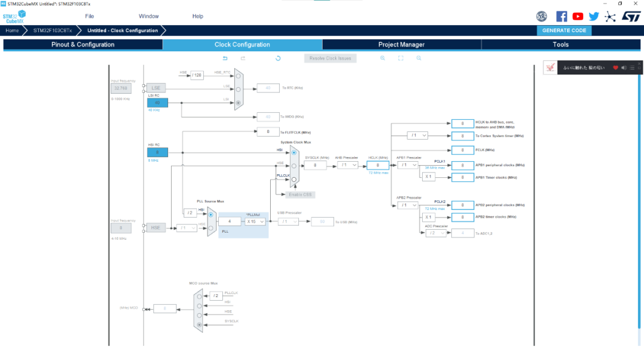Select HSI in System Clock Mux
Image resolution: width=644 pixels, height=349 pixels.
coord(293,153)
